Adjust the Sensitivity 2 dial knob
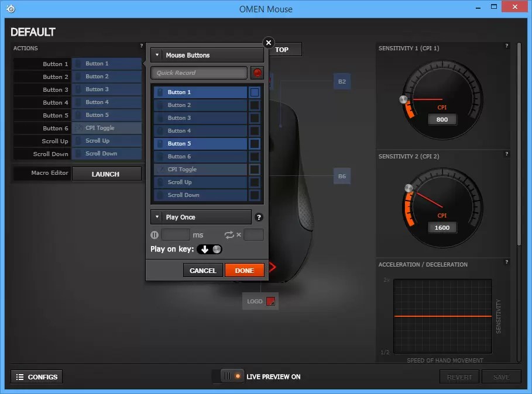 coord(409,188)
